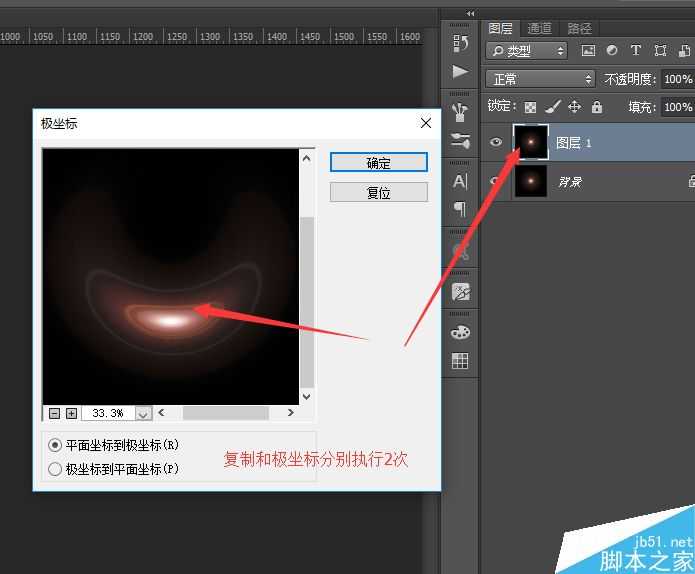Viewport: 695px width, 574px height.
Task: Click the type layer filter icon
Action: pos(636,50)
